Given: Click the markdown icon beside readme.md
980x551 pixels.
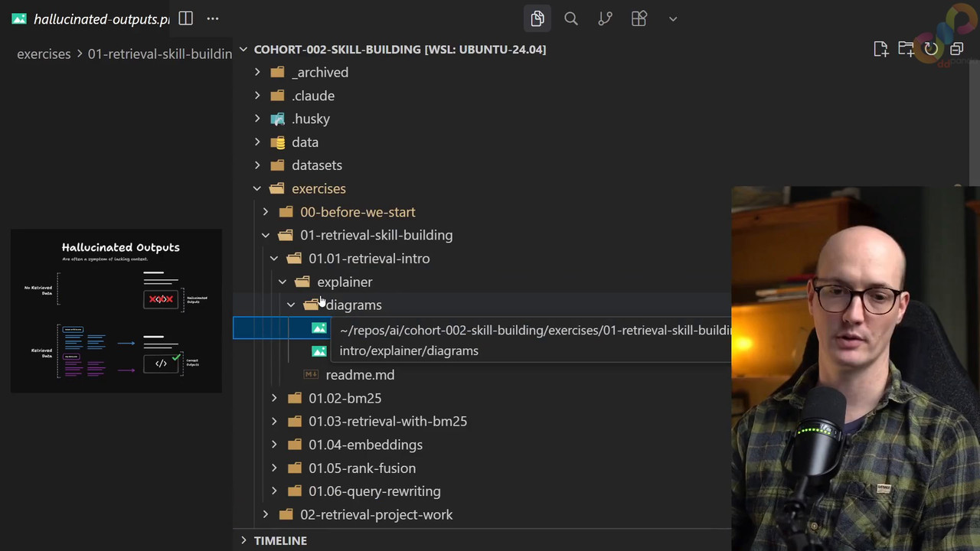Looking at the screenshot, I should 311,374.
